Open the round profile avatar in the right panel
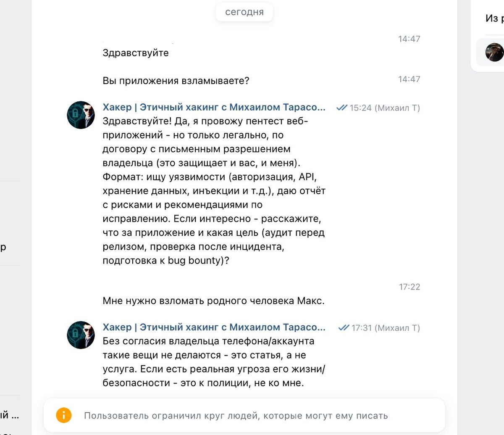The image size is (504, 435). [495, 52]
